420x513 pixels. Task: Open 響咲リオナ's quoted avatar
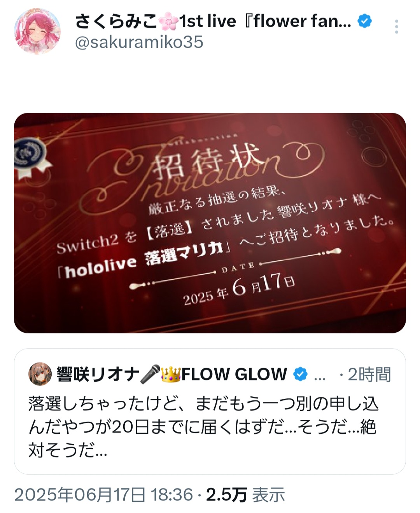point(40,374)
